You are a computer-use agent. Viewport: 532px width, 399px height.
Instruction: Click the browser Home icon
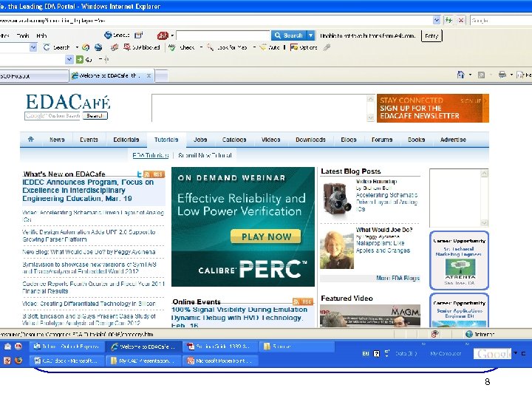(460, 75)
